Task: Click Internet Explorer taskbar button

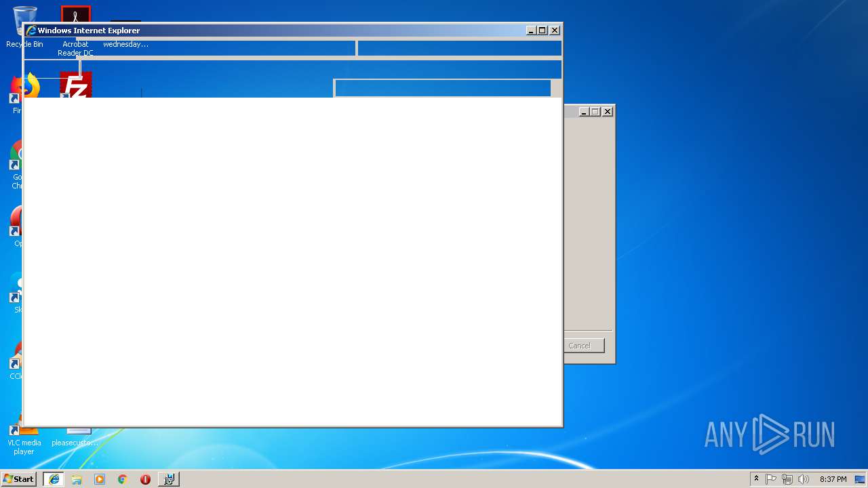Action: (x=54, y=479)
